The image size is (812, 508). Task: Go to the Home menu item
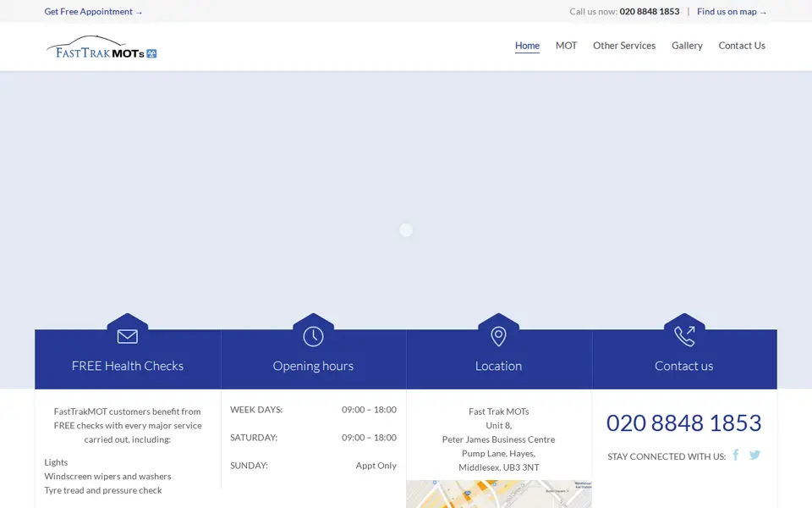pos(527,46)
